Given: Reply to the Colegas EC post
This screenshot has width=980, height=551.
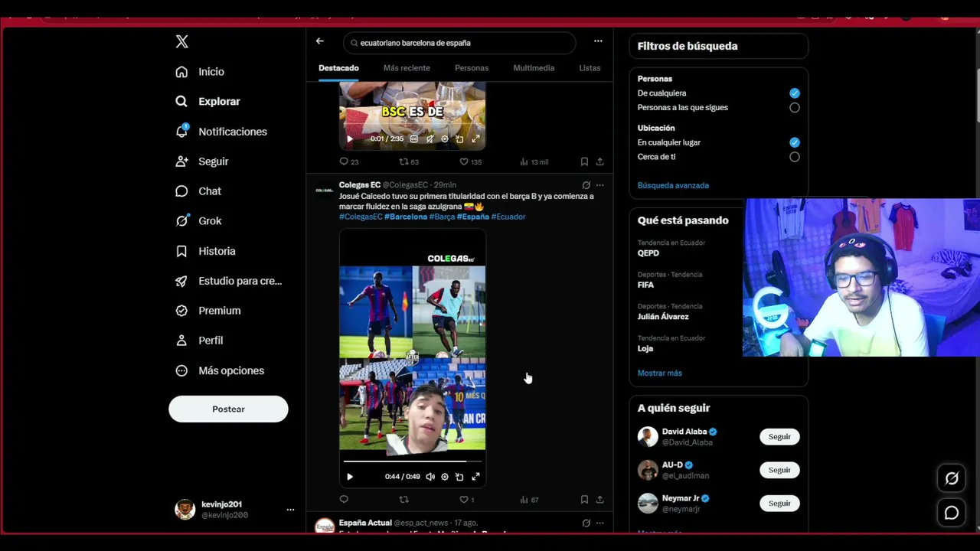Looking at the screenshot, I should (x=344, y=500).
